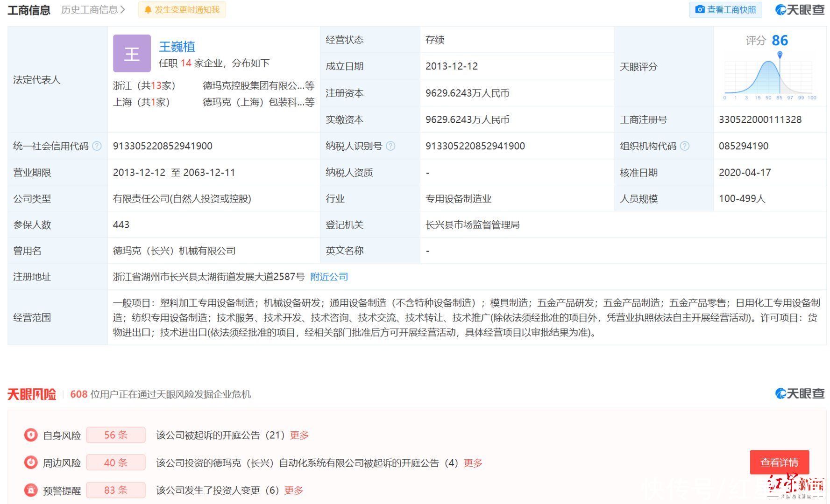Click 公司类型 有限责任公司(自然人投资或控股)
Image resolution: width=830 pixels, height=504 pixels.
(182, 199)
